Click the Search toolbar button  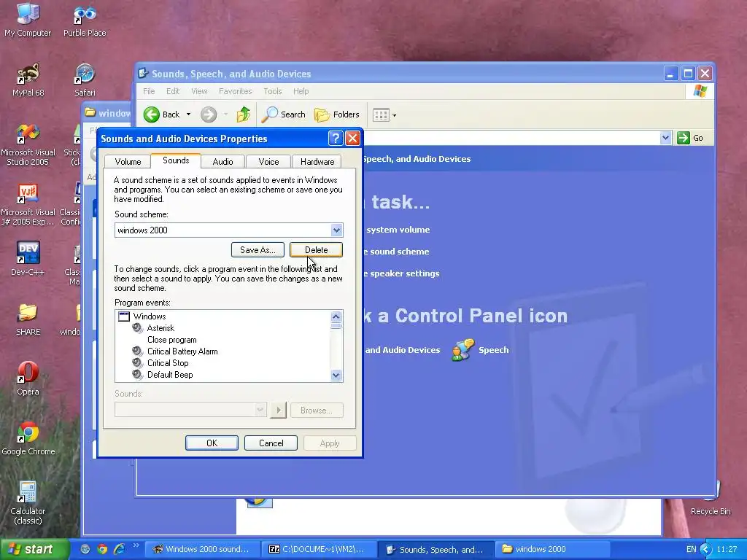tap(284, 114)
